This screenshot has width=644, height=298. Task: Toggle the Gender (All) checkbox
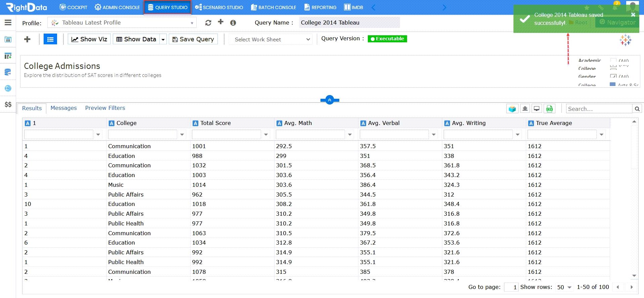click(613, 76)
